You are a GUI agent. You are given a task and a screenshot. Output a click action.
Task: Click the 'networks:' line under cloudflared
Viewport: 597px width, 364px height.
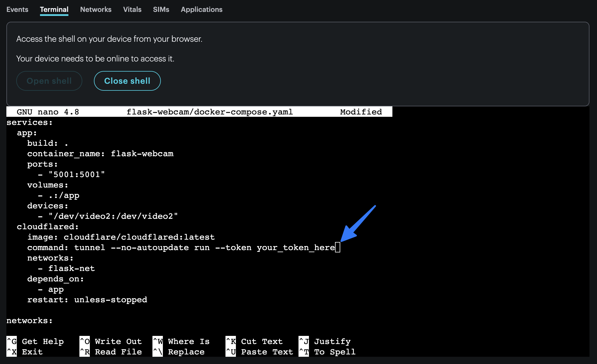pyautogui.click(x=50, y=258)
